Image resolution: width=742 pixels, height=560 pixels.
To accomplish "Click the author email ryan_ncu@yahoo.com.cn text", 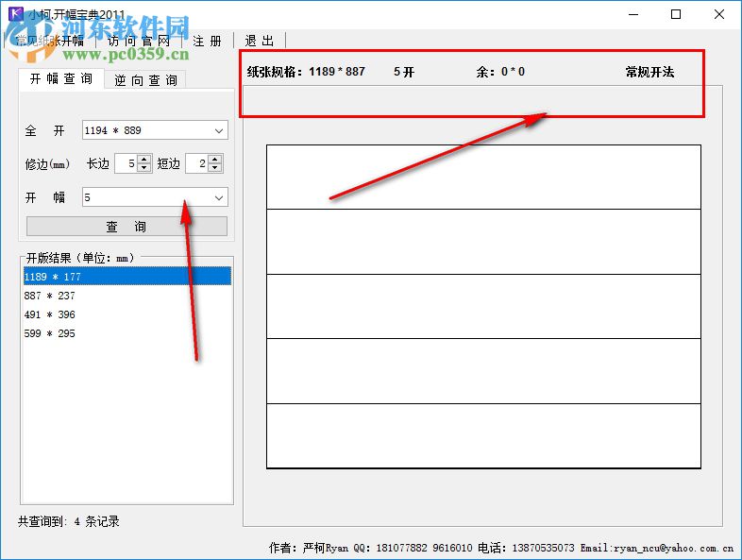I will coord(673,548).
